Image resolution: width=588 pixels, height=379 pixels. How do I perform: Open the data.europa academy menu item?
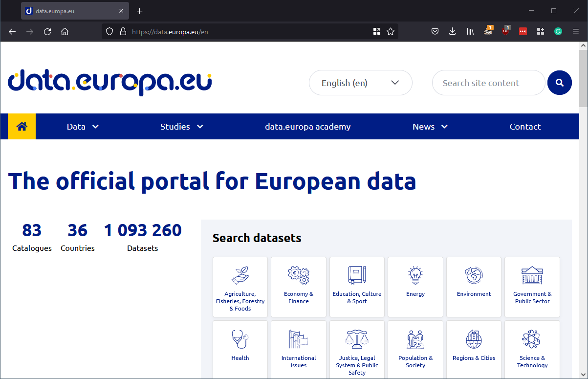307,126
